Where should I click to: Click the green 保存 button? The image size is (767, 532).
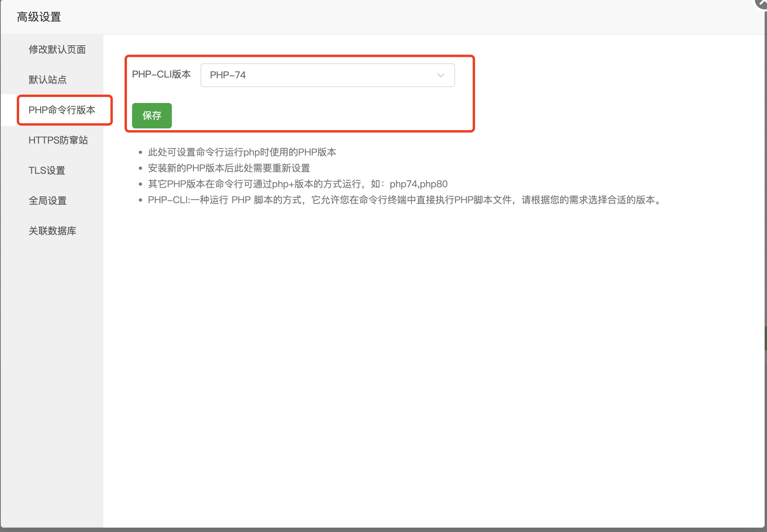coord(152,116)
